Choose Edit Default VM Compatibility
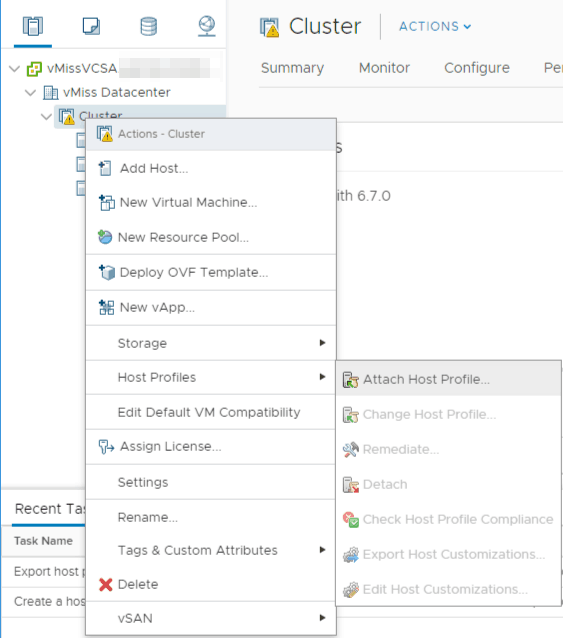Viewport: 563px width, 638px height. click(x=211, y=412)
